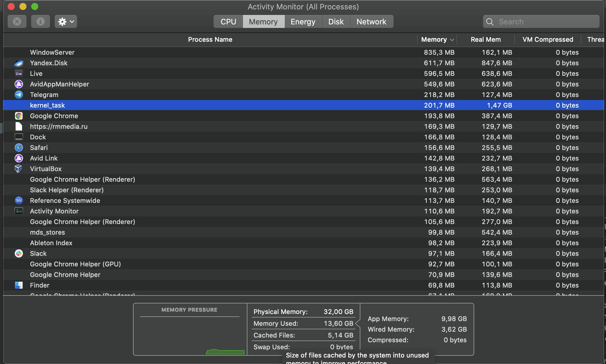Select Google Chrome Helper (GPU) row
This screenshot has width=606, height=364.
tap(303, 264)
